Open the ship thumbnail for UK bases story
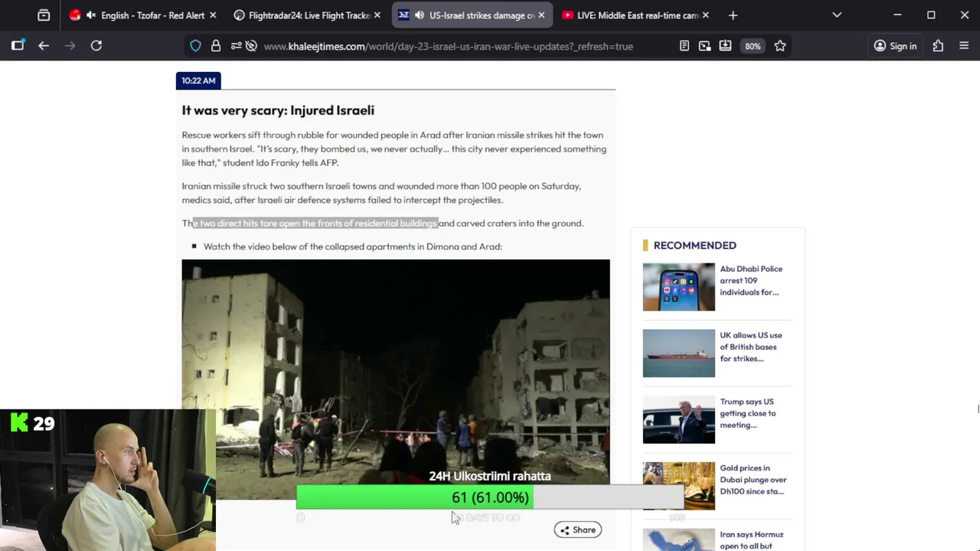 678,354
